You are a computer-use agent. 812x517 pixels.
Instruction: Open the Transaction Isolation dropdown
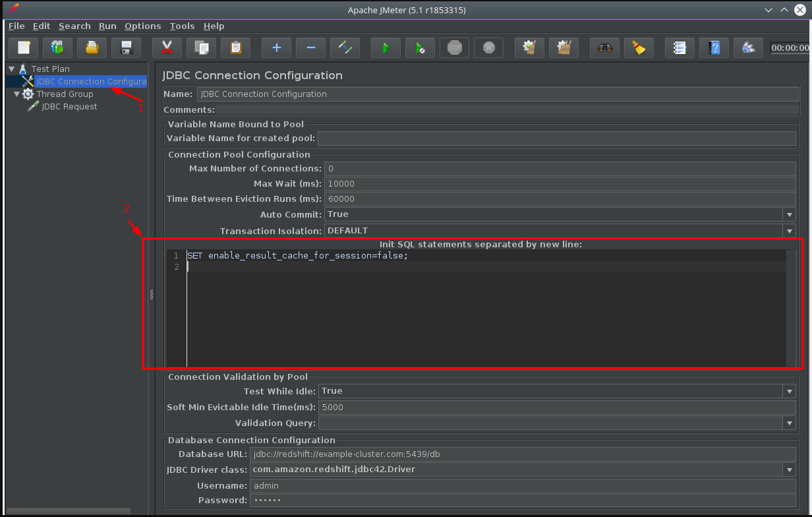[789, 231]
